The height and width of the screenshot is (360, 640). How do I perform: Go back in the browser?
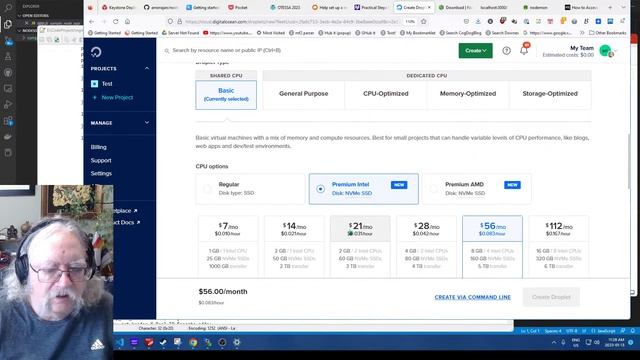point(91,21)
